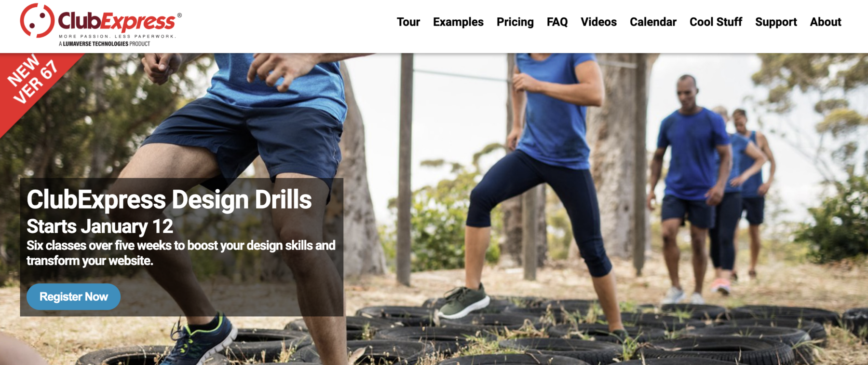Click the ClubExpress Design Drills heading

pyautogui.click(x=169, y=199)
